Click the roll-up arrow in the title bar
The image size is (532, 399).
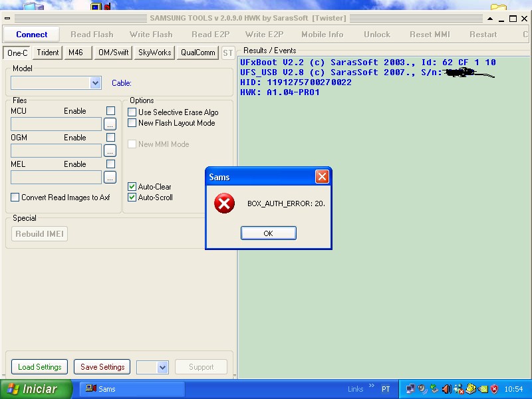click(x=490, y=19)
